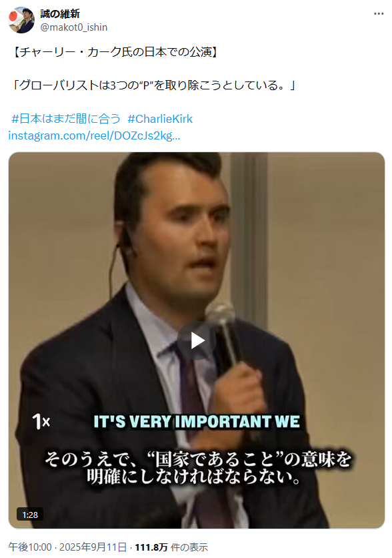Screen dimensions: 392x558
Task: Click the tweet headline 【チャーリー・カーク氏の日本での公演】
Action: 115,52
